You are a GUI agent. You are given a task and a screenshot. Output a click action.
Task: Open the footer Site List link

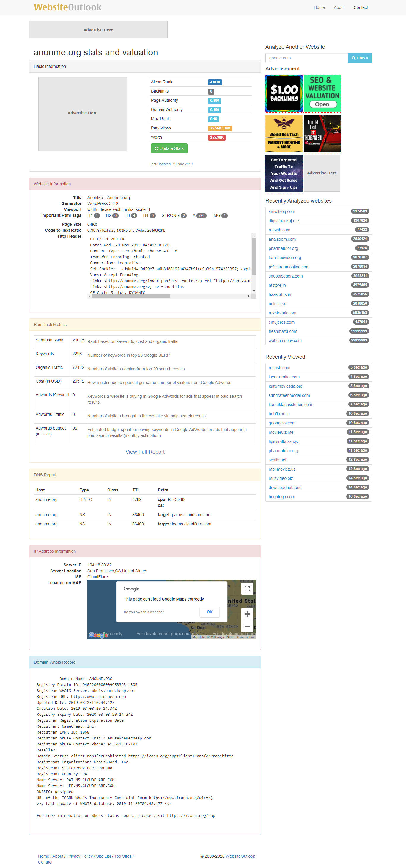pyautogui.click(x=103, y=856)
